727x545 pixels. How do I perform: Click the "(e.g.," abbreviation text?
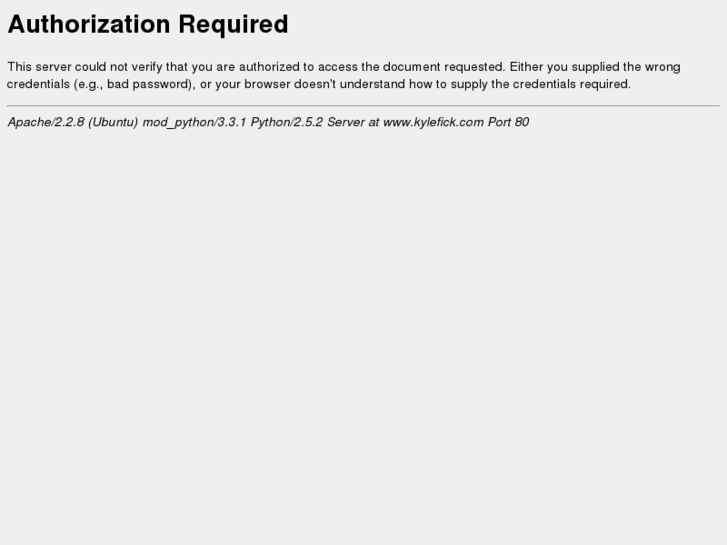pyautogui.click(x=88, y=84)
